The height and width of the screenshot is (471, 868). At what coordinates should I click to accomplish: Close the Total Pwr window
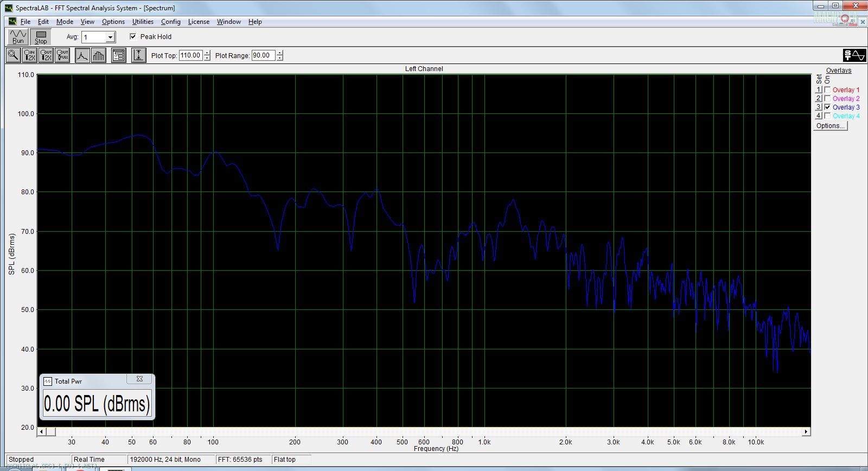click(x=139, y=379)
